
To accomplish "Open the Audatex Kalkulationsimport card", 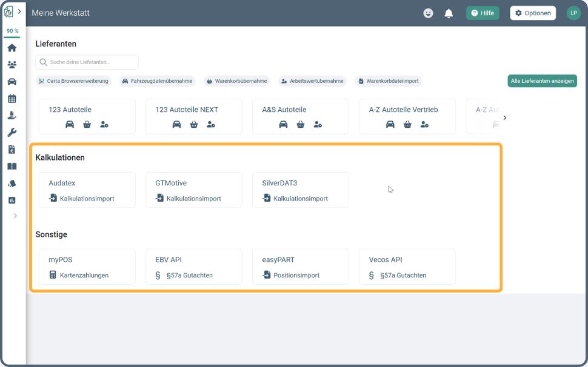I will pos(87,190).
